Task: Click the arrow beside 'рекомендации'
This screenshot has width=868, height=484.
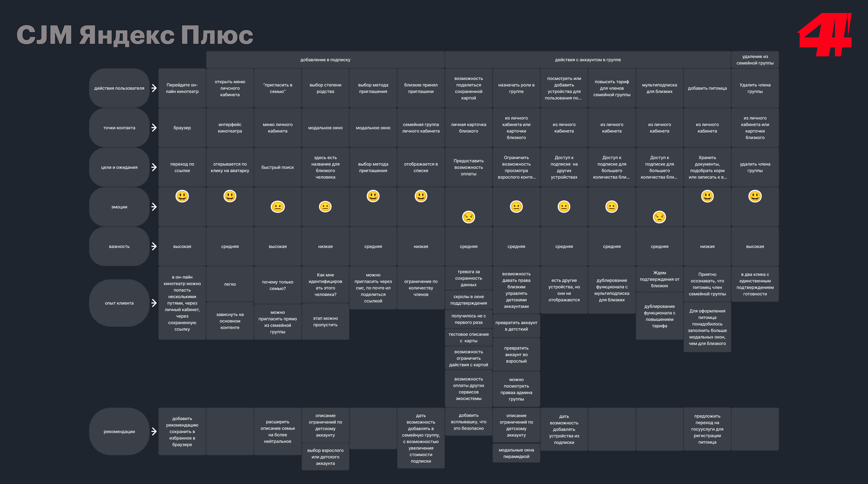Action: (154, 431)
